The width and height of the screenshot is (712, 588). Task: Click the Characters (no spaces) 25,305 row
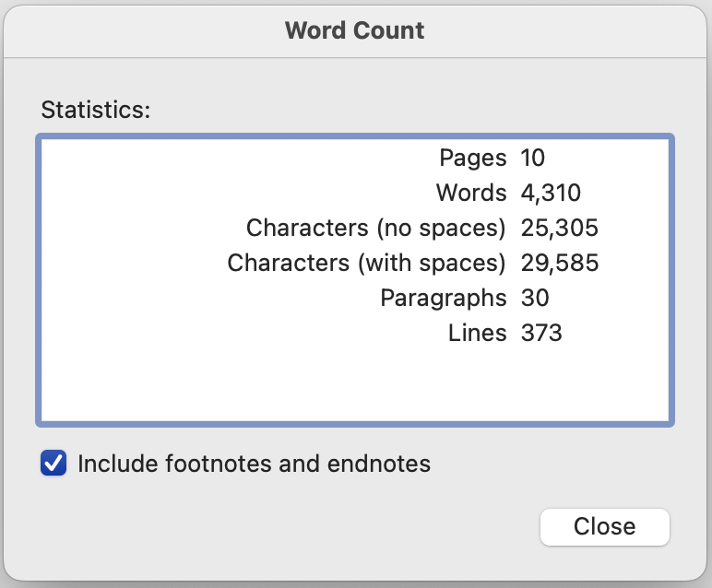pyautogui.click(x=355, y=228)
